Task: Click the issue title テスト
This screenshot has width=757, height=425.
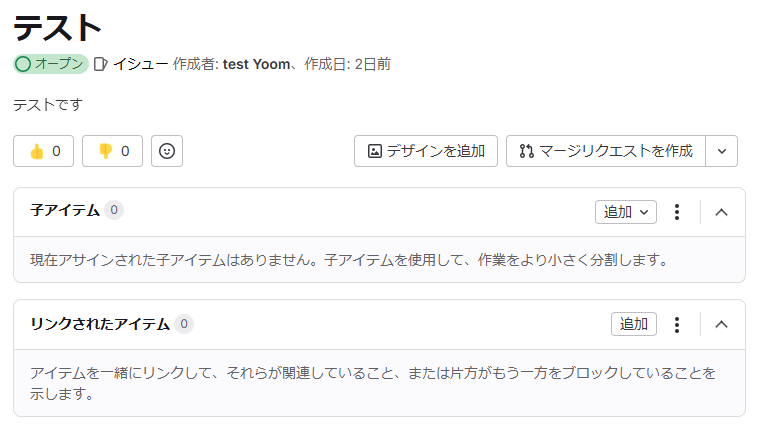Action: 57,27
